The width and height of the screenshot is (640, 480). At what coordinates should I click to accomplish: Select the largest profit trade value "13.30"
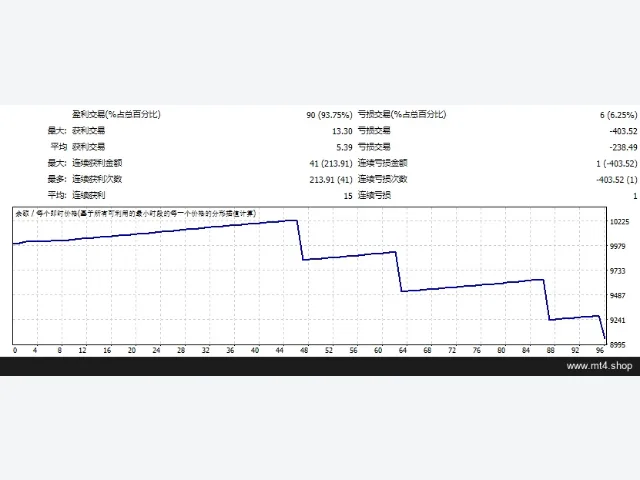click(342, 131)
